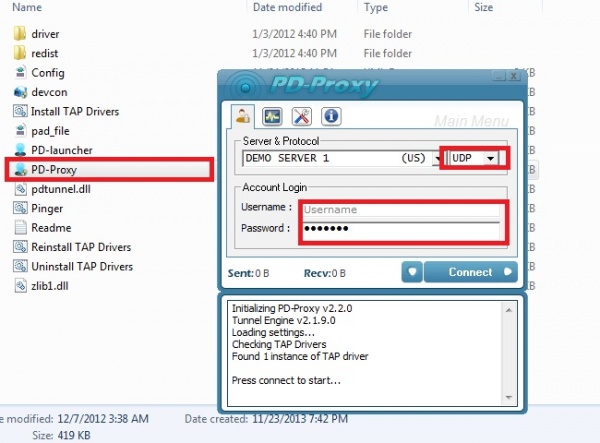Sort files by Date modified column
This screenshot has height=443, width=600.
287,7
